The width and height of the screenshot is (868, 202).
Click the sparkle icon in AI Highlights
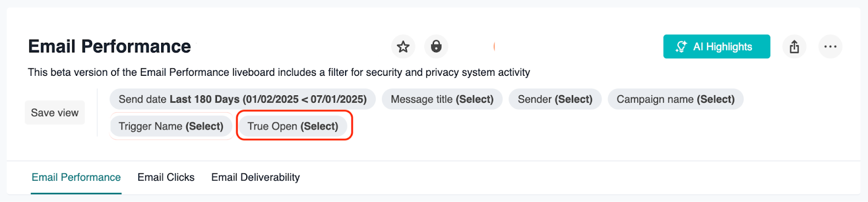(x=681, y=47)
